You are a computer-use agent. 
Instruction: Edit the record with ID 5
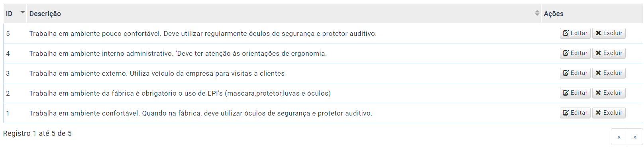coord(575,33)
